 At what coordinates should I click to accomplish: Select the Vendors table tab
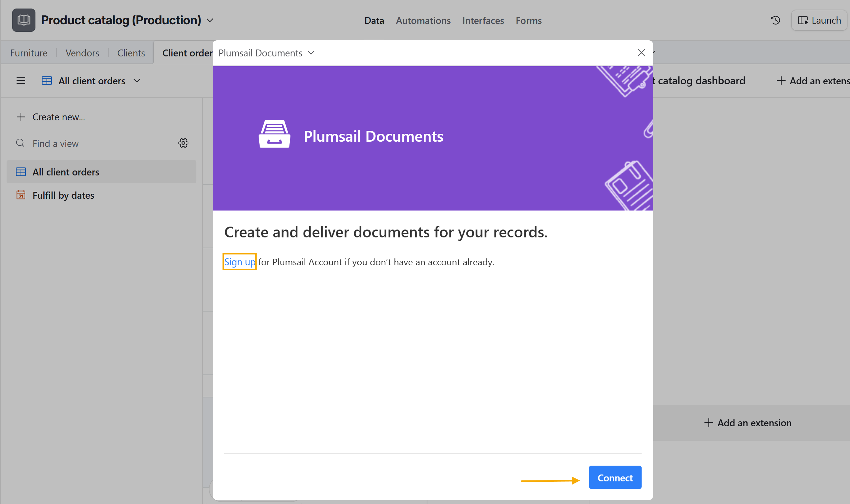[x=82, y=53]
